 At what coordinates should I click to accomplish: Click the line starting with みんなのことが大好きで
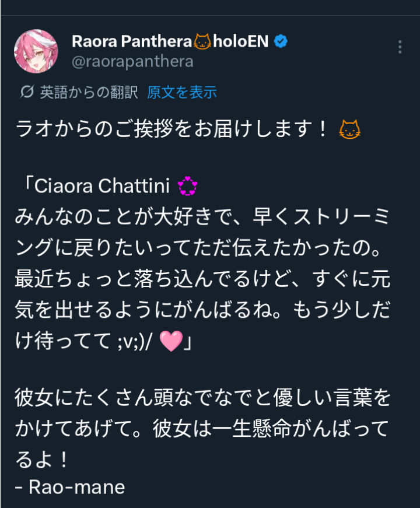point(201,218)
